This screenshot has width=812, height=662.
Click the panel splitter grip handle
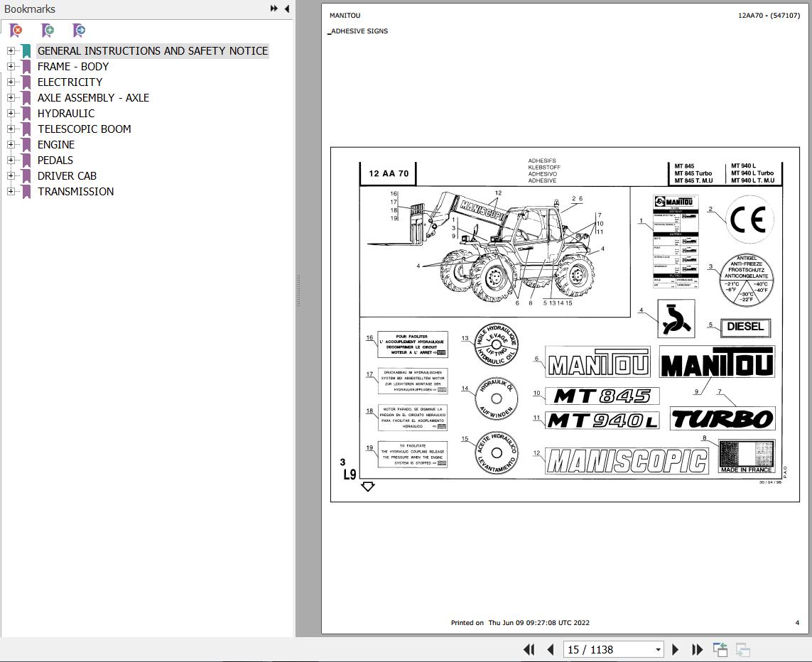coord(298,291)
